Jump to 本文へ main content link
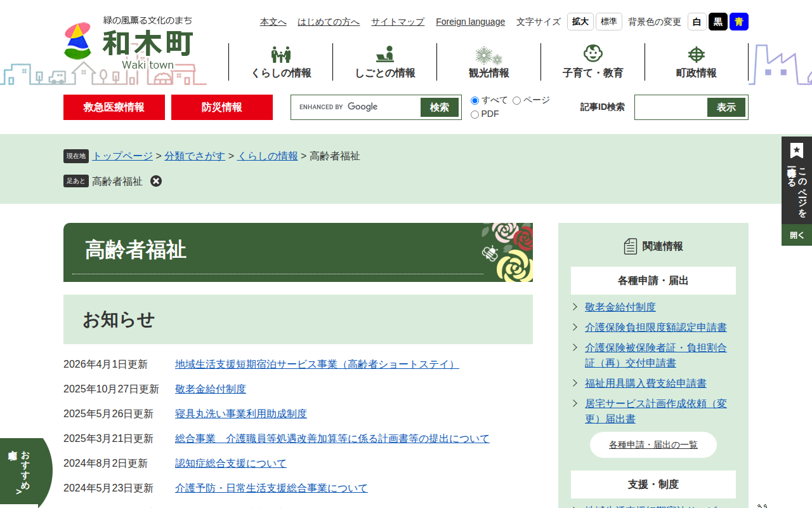 [273, 22]
